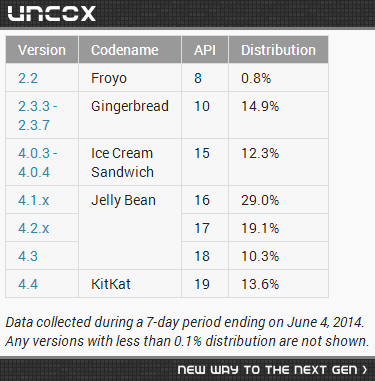Open the 4.3 version link

coord(28,256)
